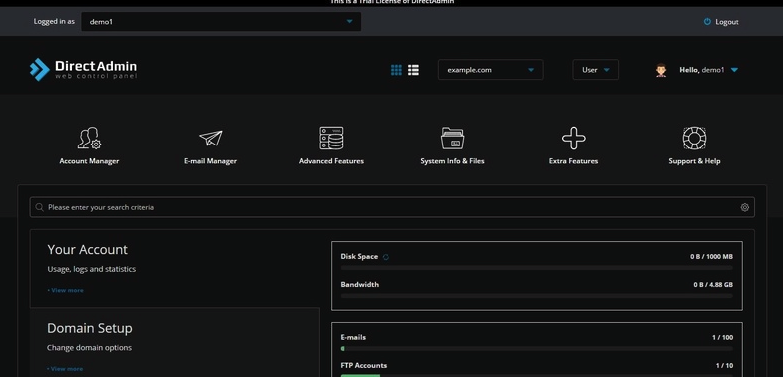Viewport: 783px width, 377px height.
Task: Click the E-mail Manager menu label
Action: click(x=210, y=161)
